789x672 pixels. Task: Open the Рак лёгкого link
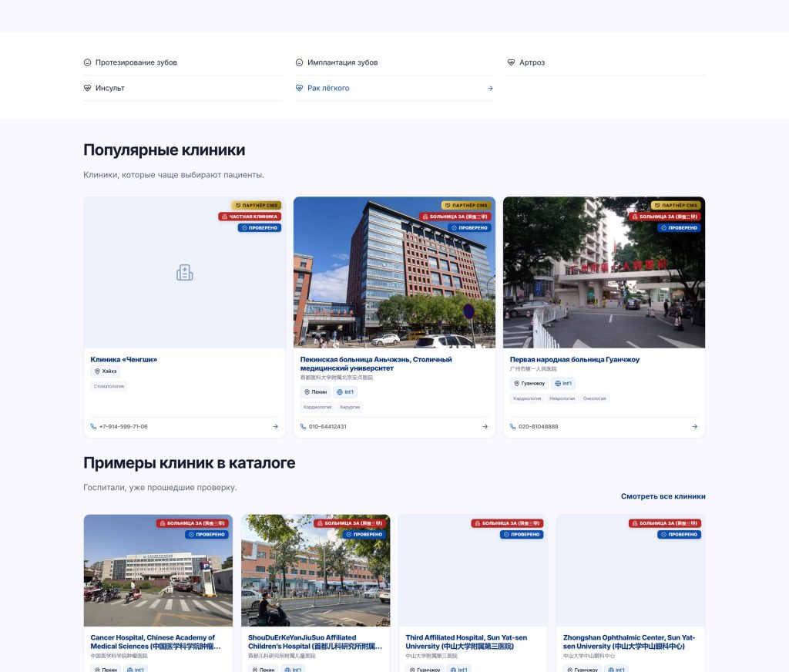coord(394,88)
